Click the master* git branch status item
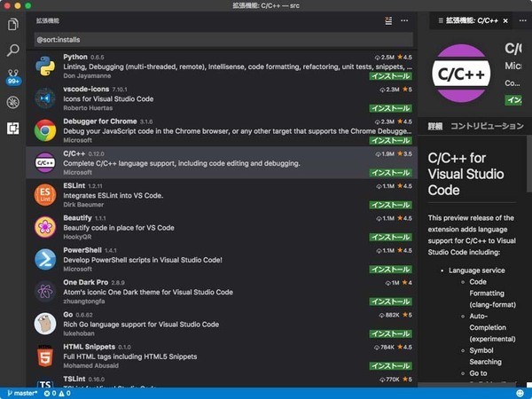Screen dimensions: 532x399 22,393
